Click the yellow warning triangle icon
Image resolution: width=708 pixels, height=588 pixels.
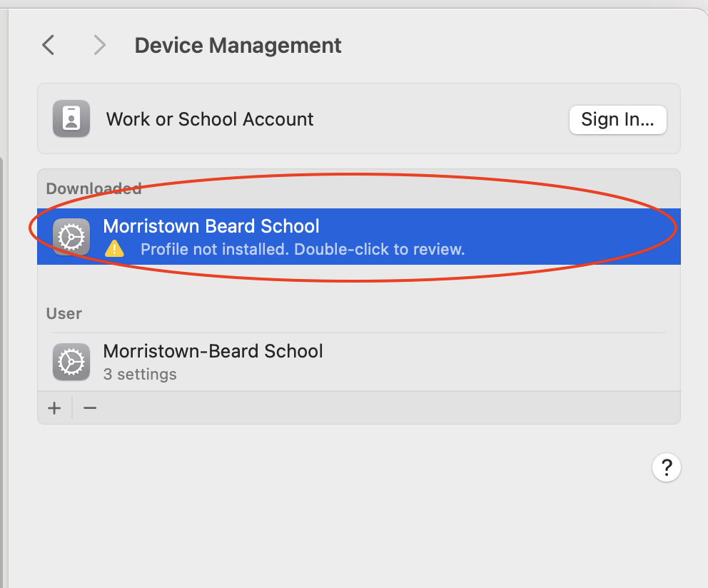coord(114,249)
